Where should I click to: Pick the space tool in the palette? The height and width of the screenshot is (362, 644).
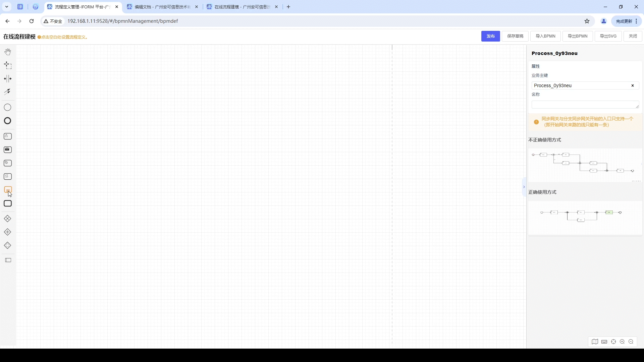[8, 79]
